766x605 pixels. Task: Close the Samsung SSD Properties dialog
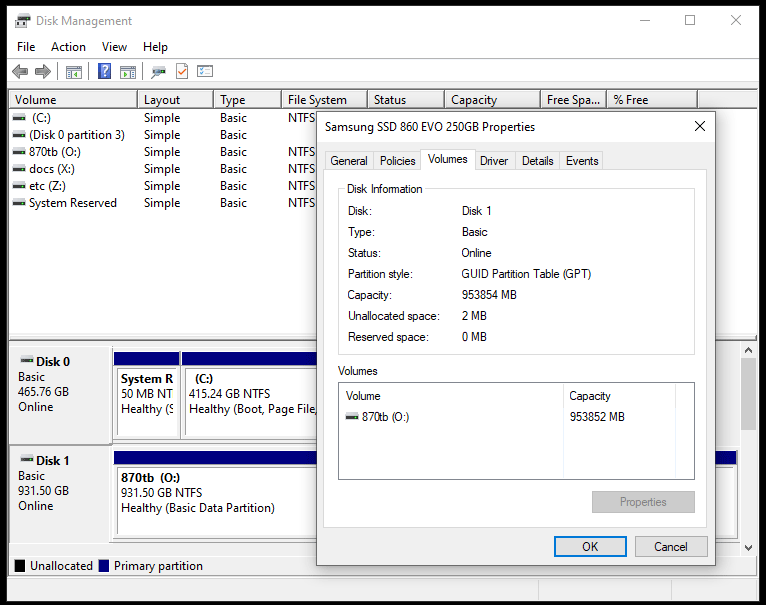tap(700, 126)
